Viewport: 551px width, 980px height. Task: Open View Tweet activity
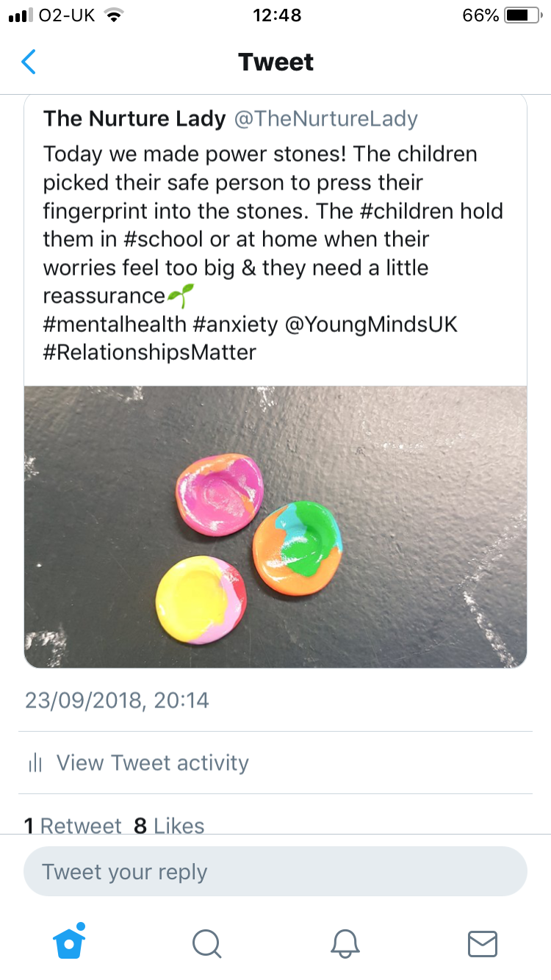pyautogui.click(x=152, y=763)
